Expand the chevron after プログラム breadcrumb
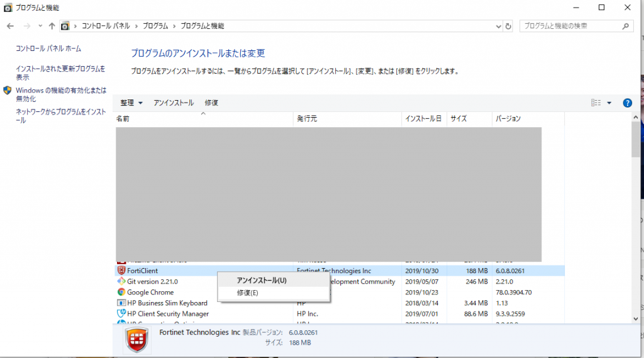The width and height of the screenshot is (644, 358). [174, 26]
